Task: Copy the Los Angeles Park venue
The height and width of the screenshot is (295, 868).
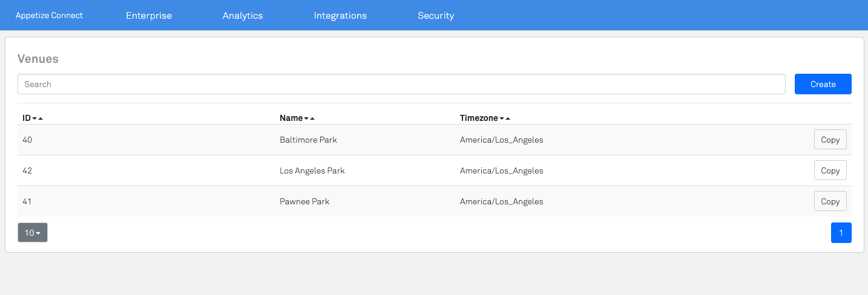Action: coord(830,170)
